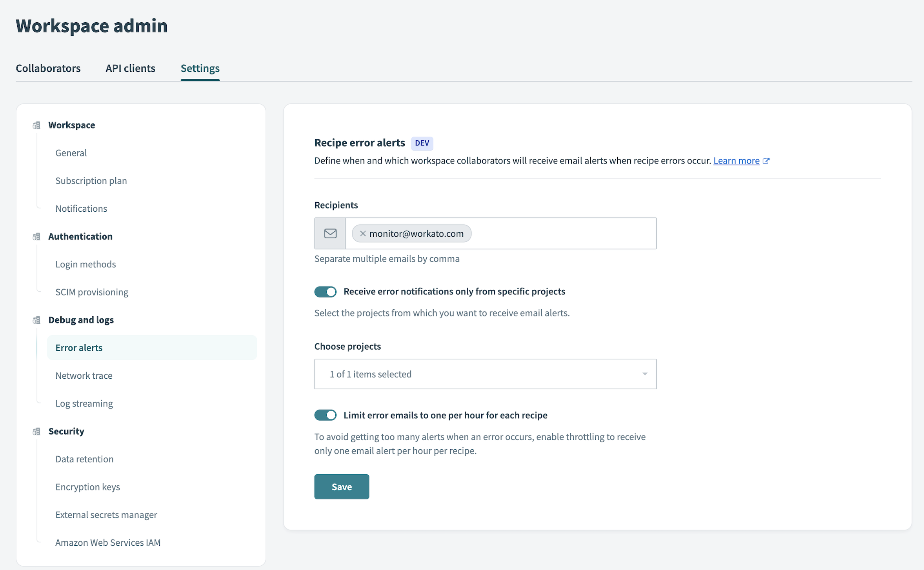
Task: Switch to the Collaborators tab
Action: point(48,68)
